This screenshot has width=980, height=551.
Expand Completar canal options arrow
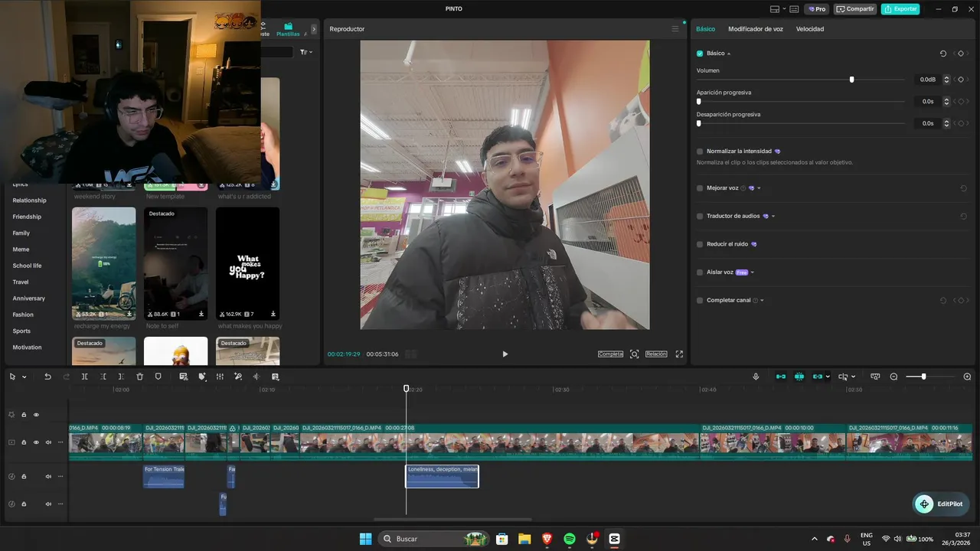(x=763, y=301)
